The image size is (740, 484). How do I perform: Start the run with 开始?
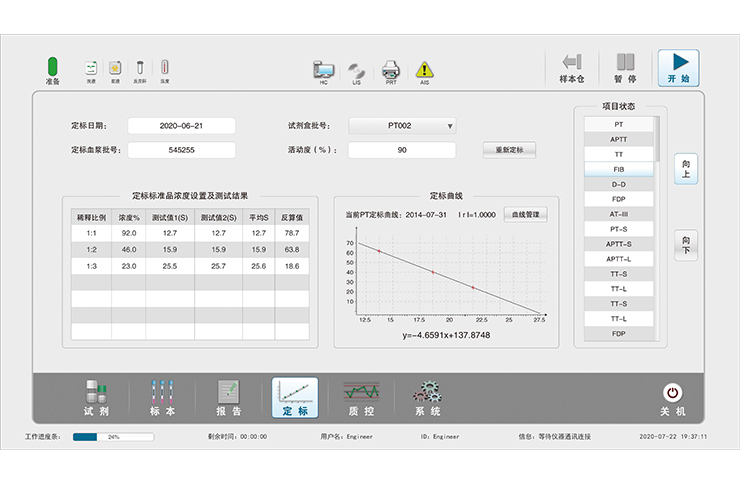pos(679,68)
